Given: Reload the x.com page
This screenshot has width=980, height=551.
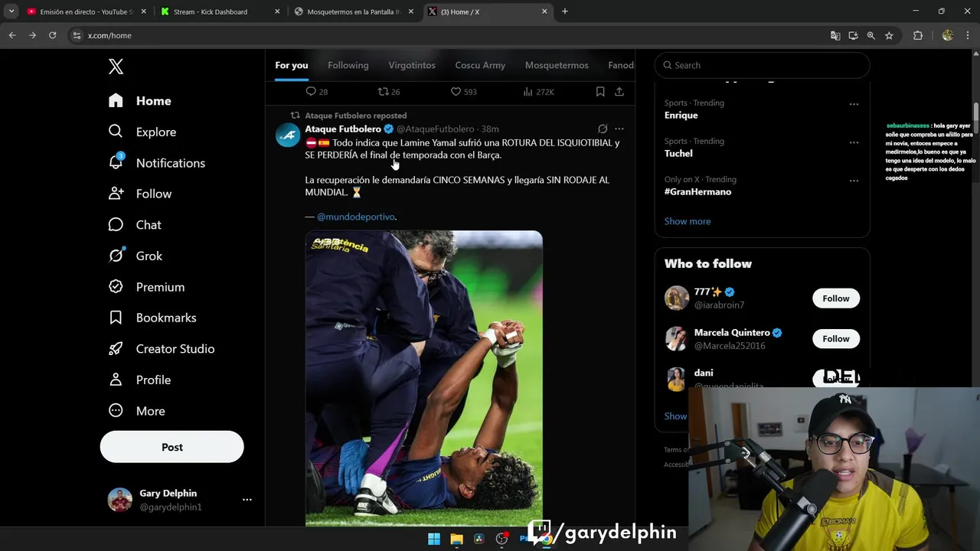Looking at the screenshot, I should (x=52, y=35).
